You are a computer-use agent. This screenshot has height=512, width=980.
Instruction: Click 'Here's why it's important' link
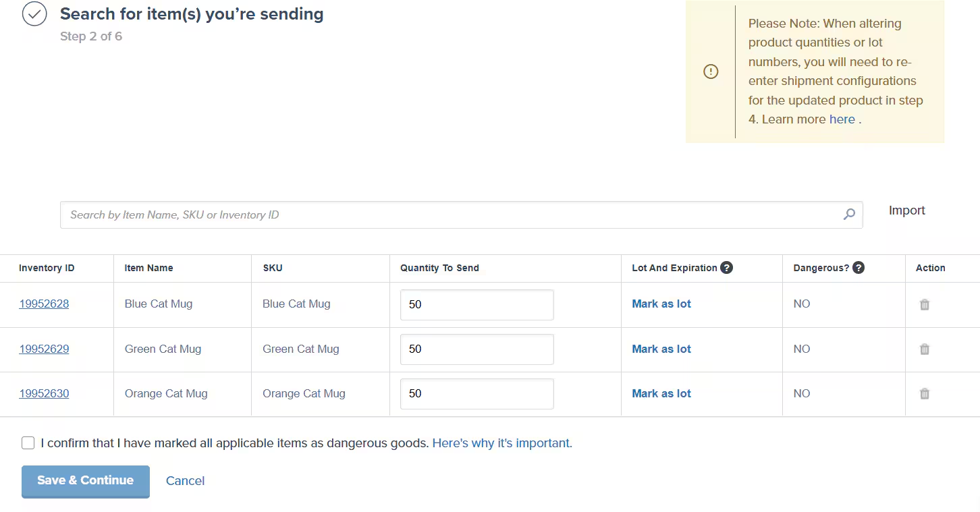tap(501, 443)
